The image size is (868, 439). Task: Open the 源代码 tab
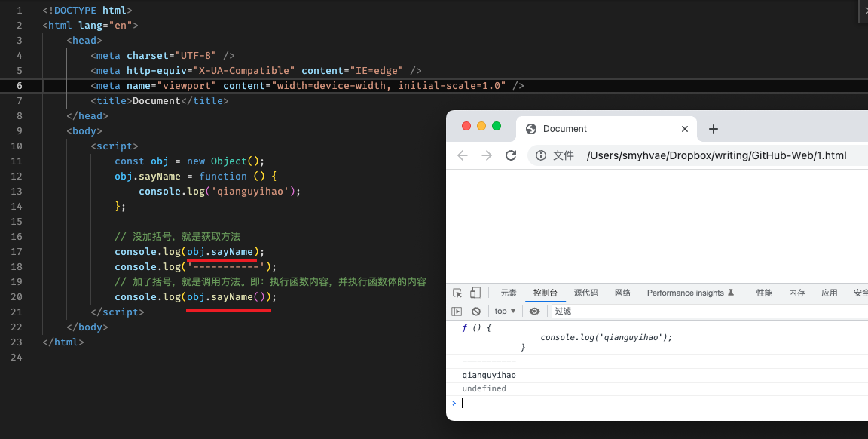(x=585, y=293)
